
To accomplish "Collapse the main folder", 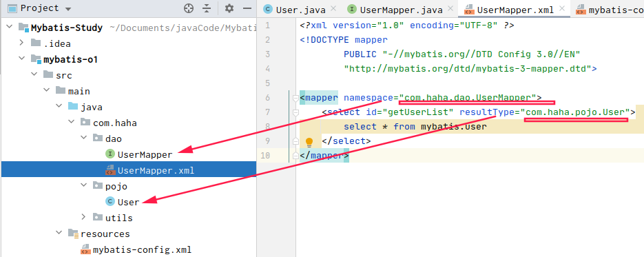I will (x=46, y=91).
